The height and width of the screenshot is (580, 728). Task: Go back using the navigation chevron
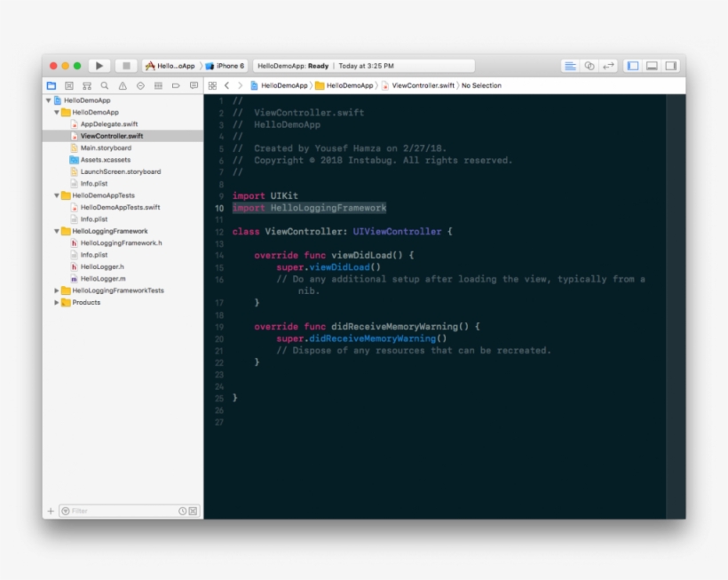pyautogui.click(x=226, y=86)
